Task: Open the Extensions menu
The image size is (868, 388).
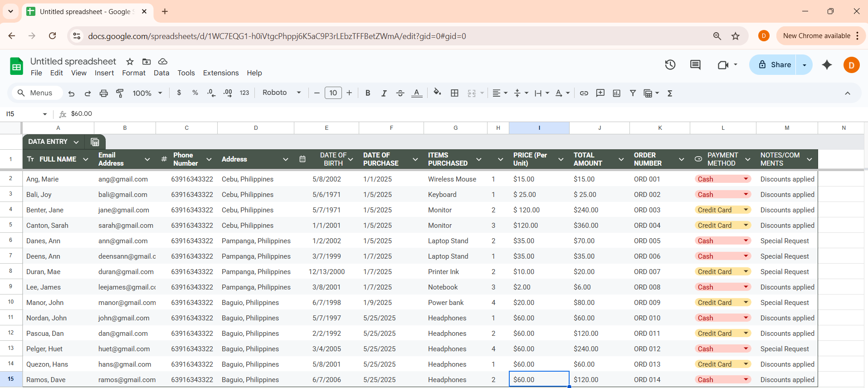Action: 220,73
